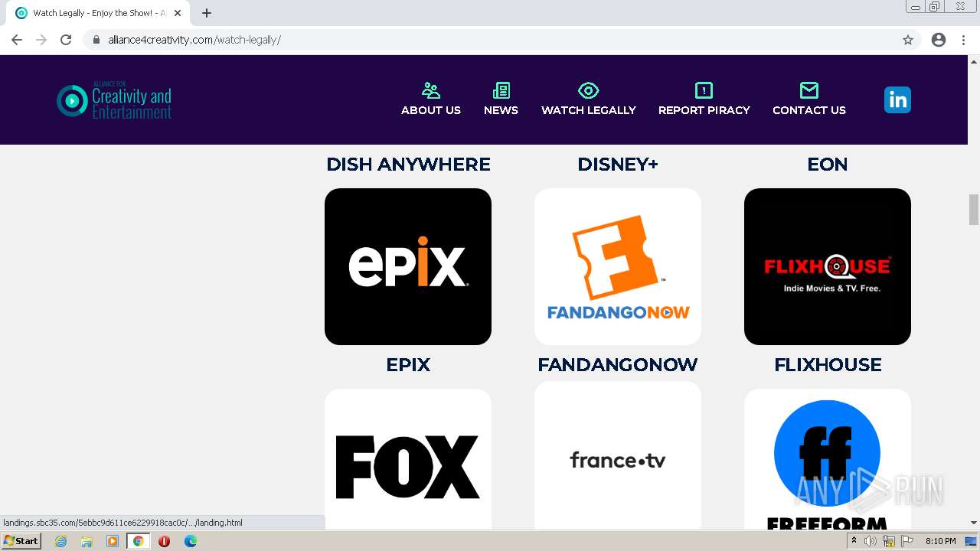This screenshot has height=551, width=980.
Task: Visit the LinkedIn page icon
Action: (x=897, y=99)
